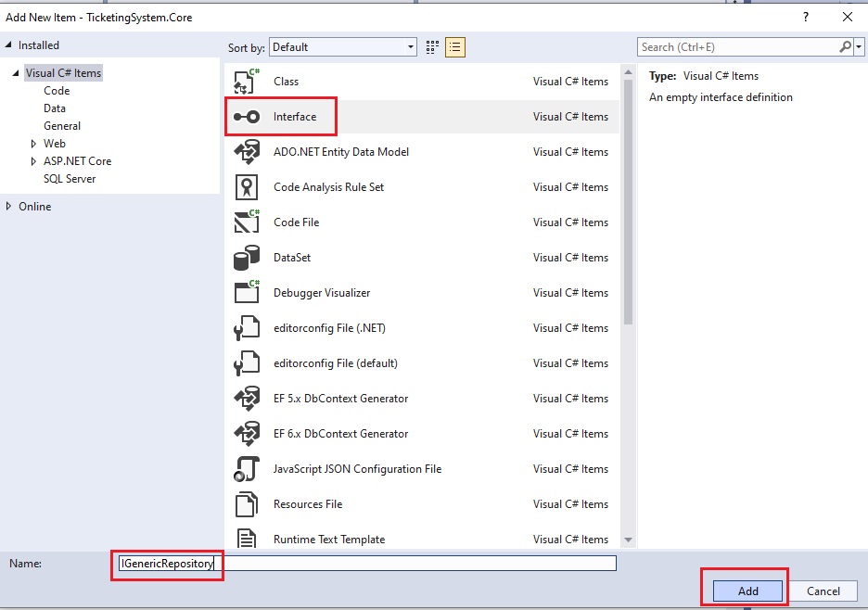Click 'Resources File' label text

[x=308, y=504]
